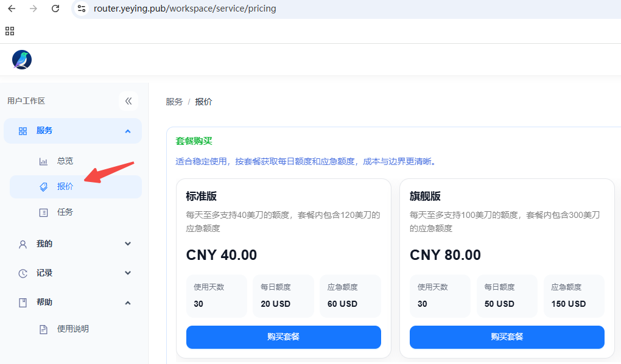Open site information icon in address bar

(82, 9)
